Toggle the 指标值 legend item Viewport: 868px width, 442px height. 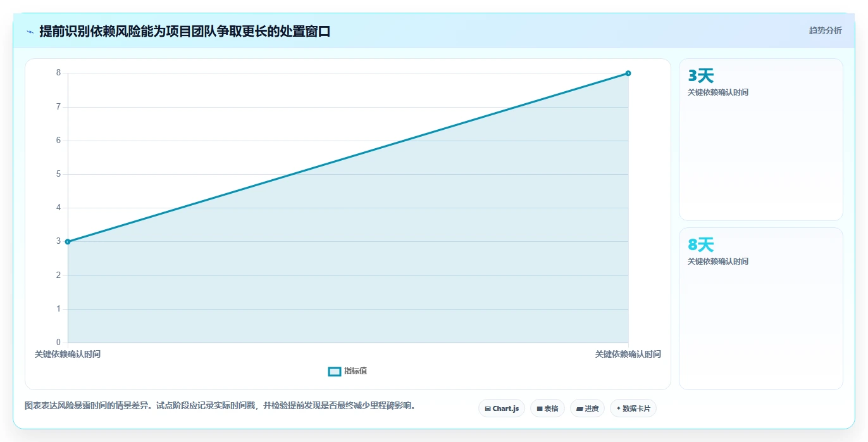pos(348,371)
